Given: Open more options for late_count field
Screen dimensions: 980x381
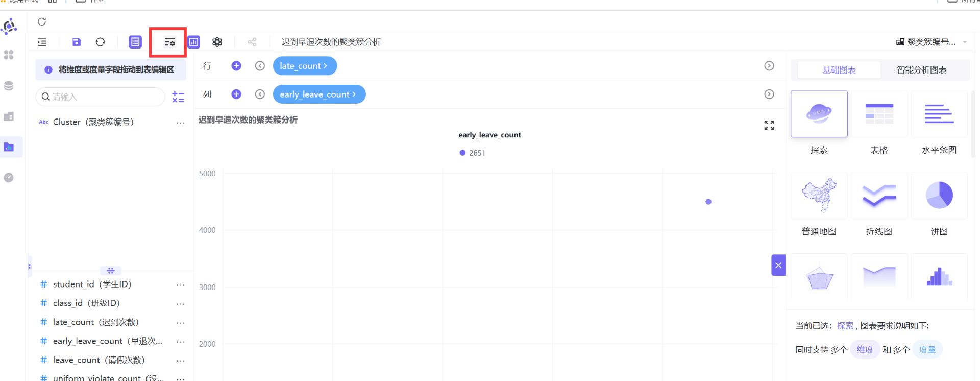Looking at the screenshot, I should (x=180, y=323).
